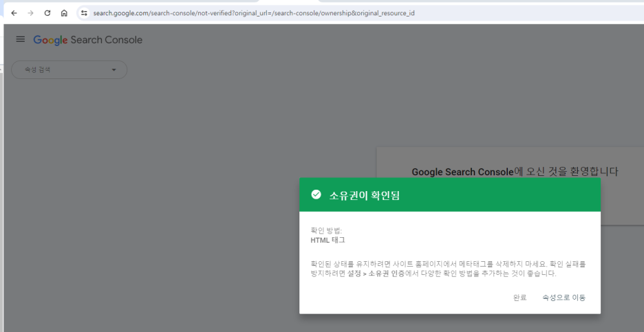Open the 속성 검색 property dropdown
The image size is (644, 332).
point(69,69)
